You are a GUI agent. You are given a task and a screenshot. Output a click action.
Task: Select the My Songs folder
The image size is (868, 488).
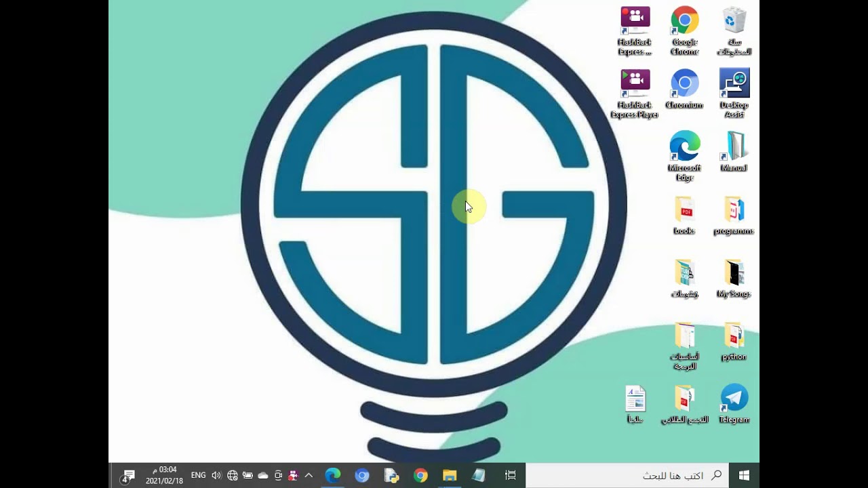point(734,279)
